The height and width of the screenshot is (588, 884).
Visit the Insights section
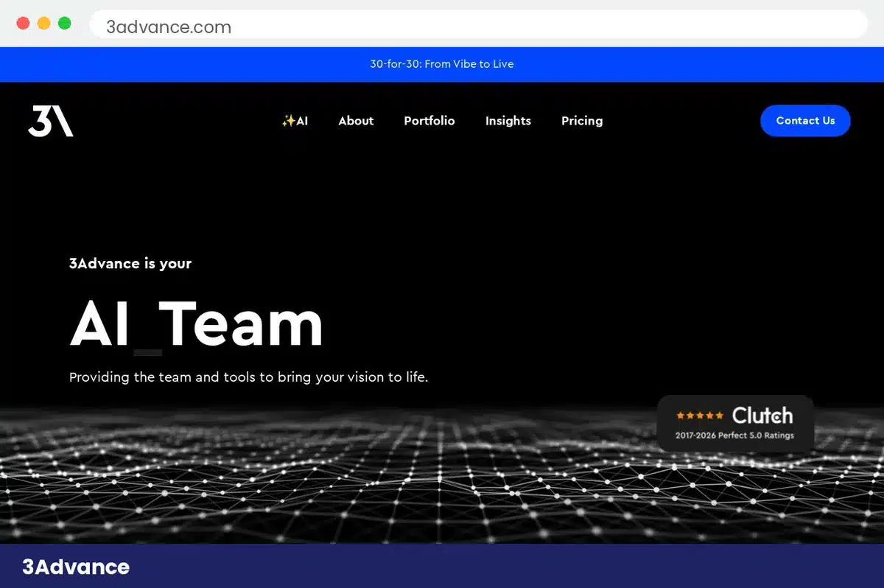point(508,121)
